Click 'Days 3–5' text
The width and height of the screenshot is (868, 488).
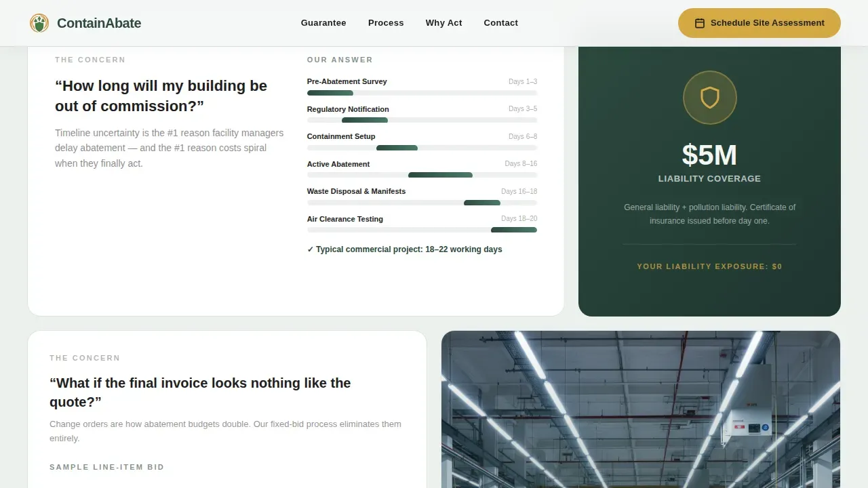[x=523, y=108]
